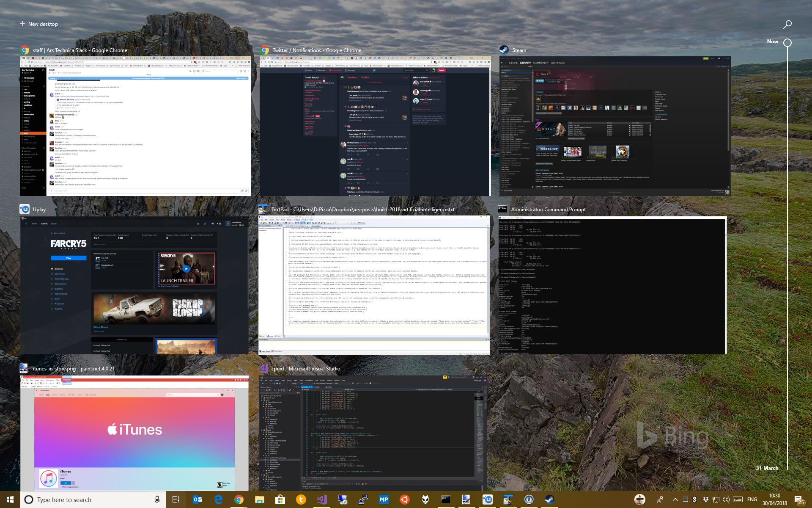Open the Uplay friends panel
The width and height of the screenshot is (812, 508).
click(220, 224)
